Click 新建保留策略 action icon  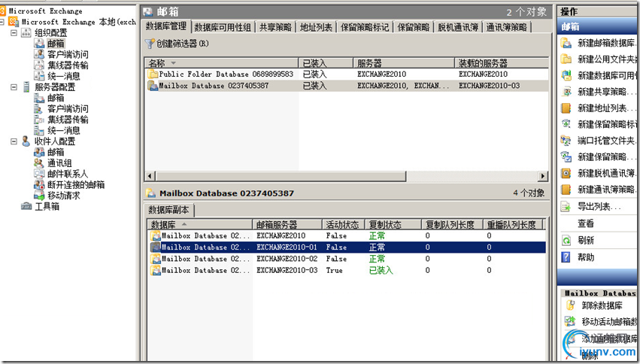pos(566,156)
